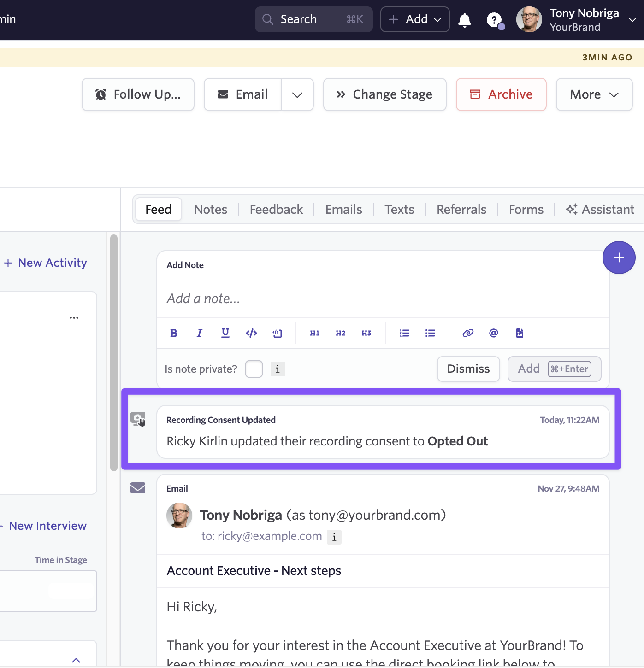The image size is (644, 668).
Task: Apply italic formatting in note toolbar
Action: coord(199,333)
